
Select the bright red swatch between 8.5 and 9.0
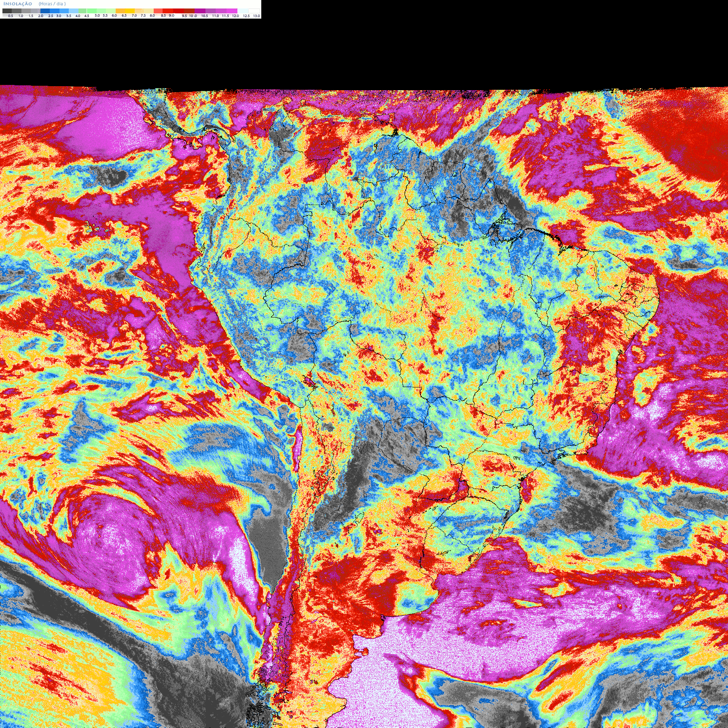coord(168,11)
